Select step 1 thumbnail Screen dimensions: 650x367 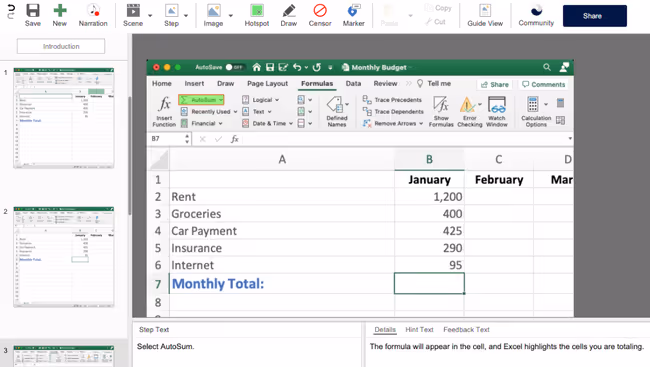[x=63, y=118]
